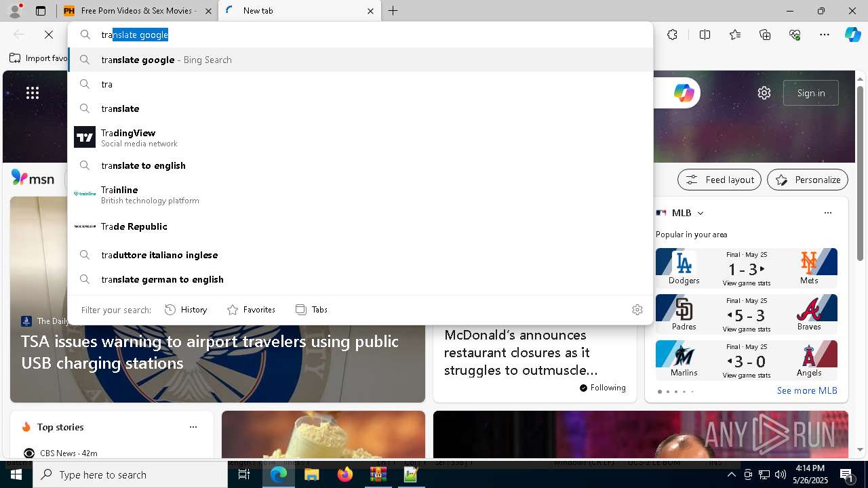Open WinRAR from the taskbar

[x=378, y=474]
